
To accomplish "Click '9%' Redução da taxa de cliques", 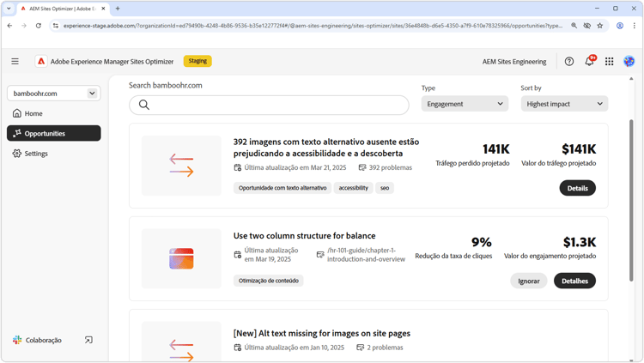I will click(482, 242).
